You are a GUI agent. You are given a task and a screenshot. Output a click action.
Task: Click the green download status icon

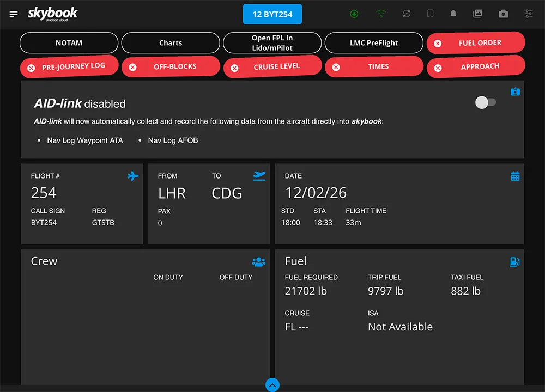[354, 14]
